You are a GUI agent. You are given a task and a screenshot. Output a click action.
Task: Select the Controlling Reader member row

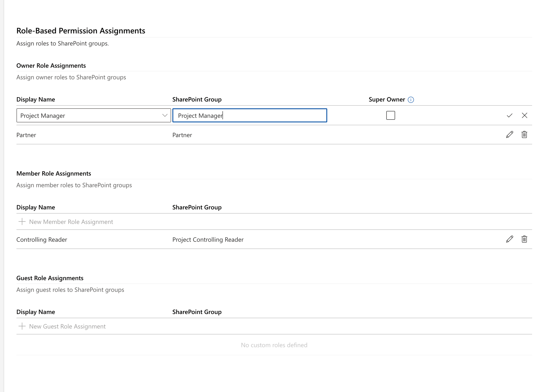pyautogui.click(x=42, y=239)
